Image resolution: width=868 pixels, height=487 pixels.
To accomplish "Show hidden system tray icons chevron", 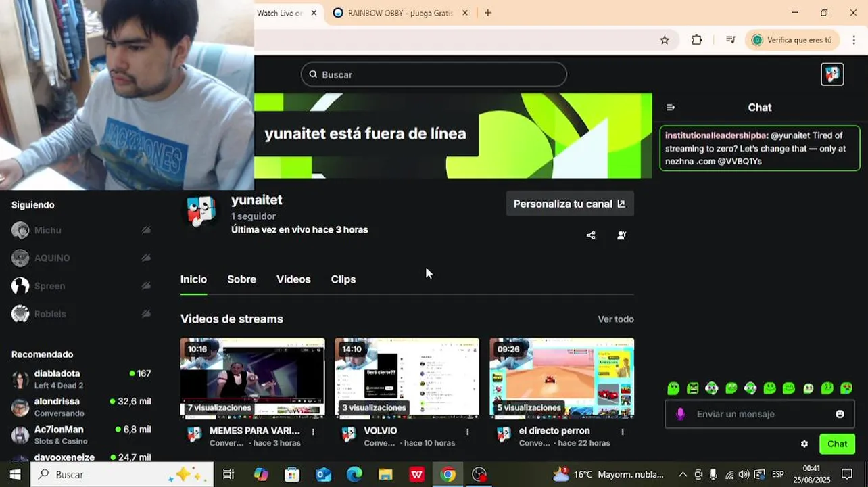I will [x=682, y=475].
